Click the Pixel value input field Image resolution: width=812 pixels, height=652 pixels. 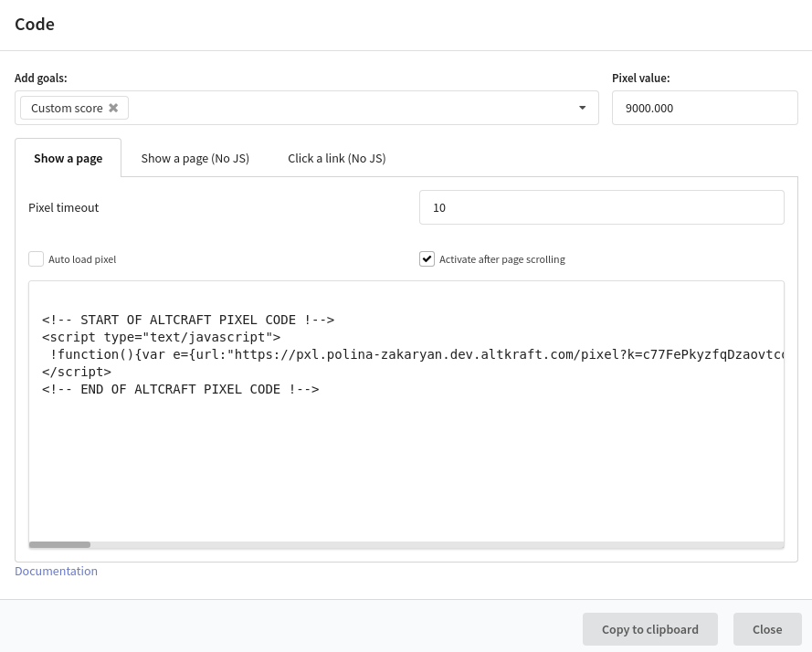tap(705, 108)
